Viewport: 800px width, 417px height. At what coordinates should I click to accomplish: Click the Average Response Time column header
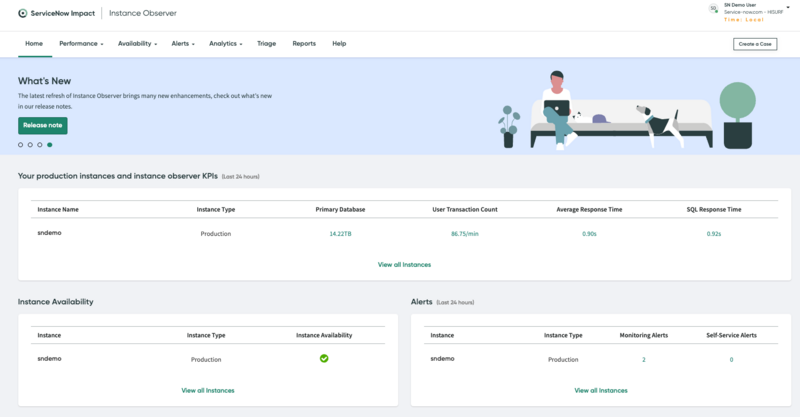coord(589,210)
